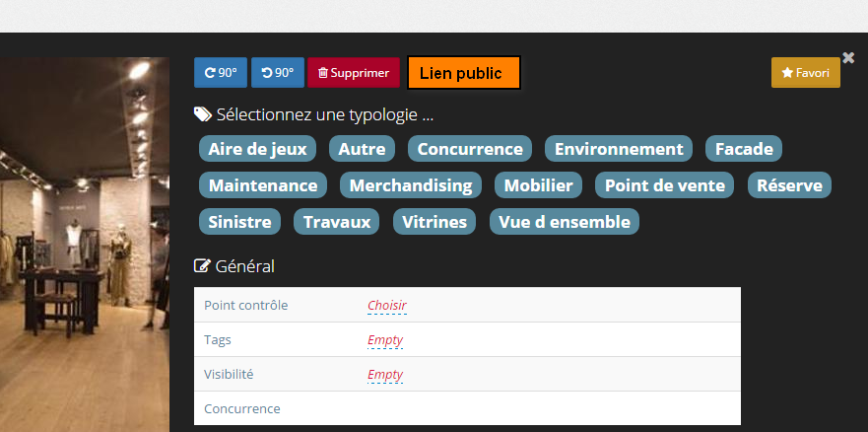This screenshot has width=868, height=432.
Task: Mark photo as Favori
Action: click(805, 73)
